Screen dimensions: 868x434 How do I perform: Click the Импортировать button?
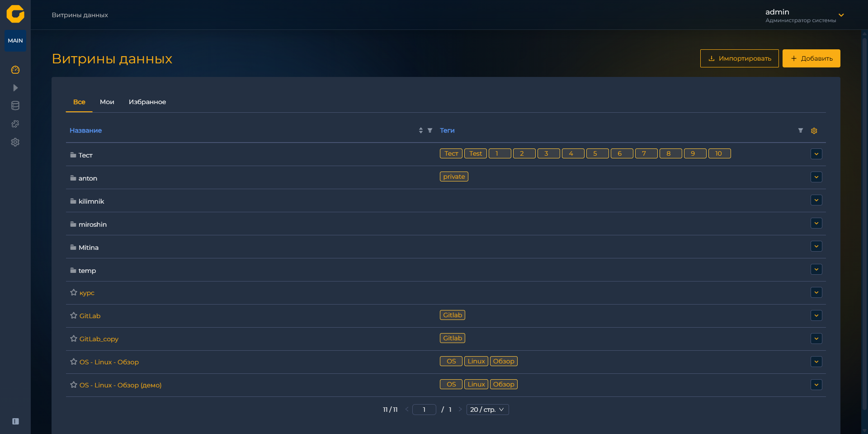pyautogui.click(x=740, y=58)
